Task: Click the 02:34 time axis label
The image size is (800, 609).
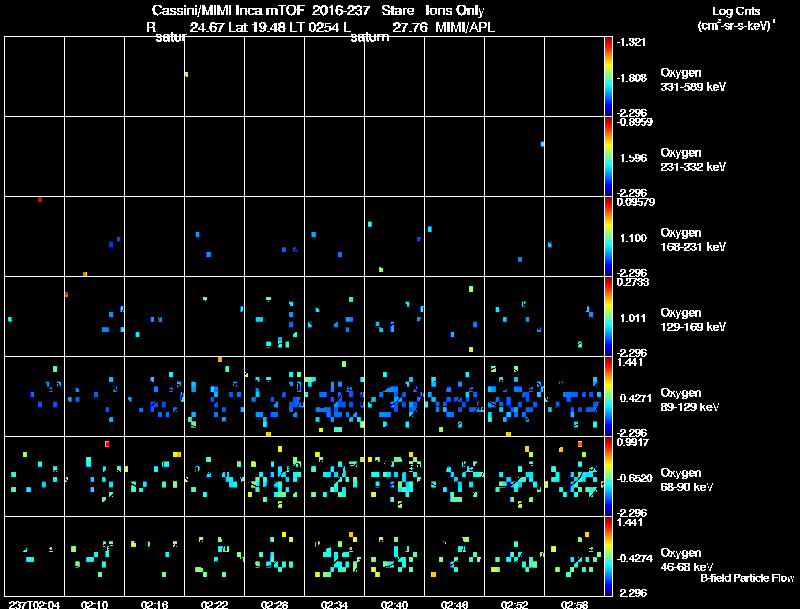Action: [335, 605]
